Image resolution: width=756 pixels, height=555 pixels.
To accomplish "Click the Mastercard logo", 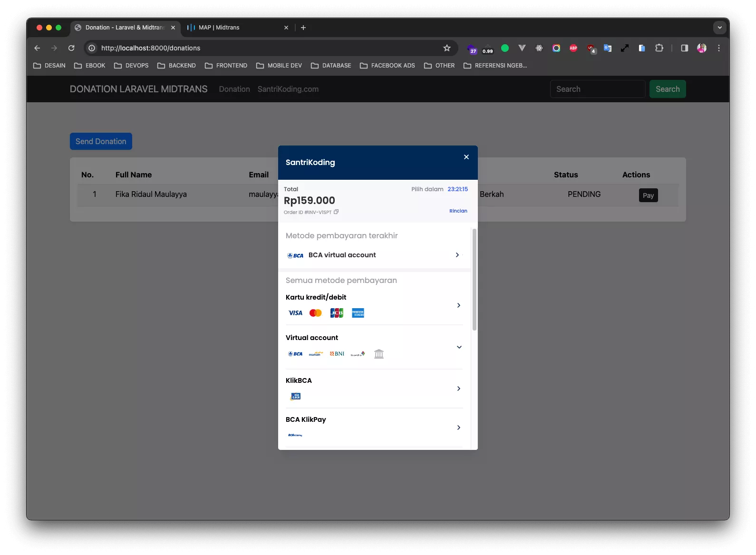I will 316,313.
